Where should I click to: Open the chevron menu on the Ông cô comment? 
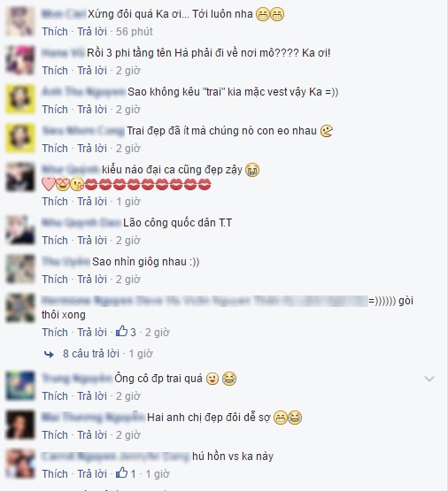tap(429, 379)
